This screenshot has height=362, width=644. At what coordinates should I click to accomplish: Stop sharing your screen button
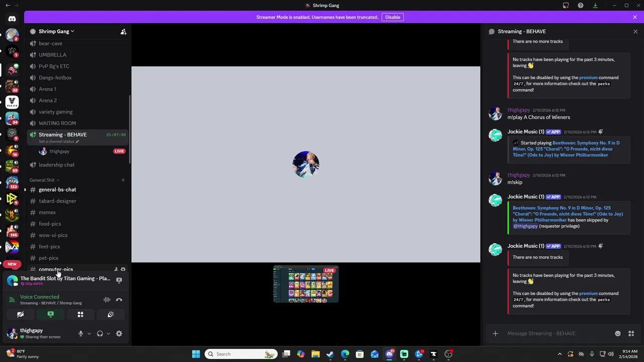pos(50,314)
